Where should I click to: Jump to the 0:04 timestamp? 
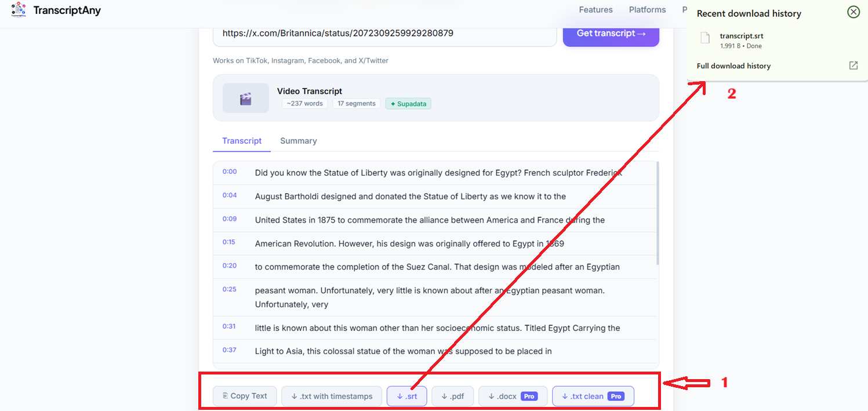(x=230, y=195)
